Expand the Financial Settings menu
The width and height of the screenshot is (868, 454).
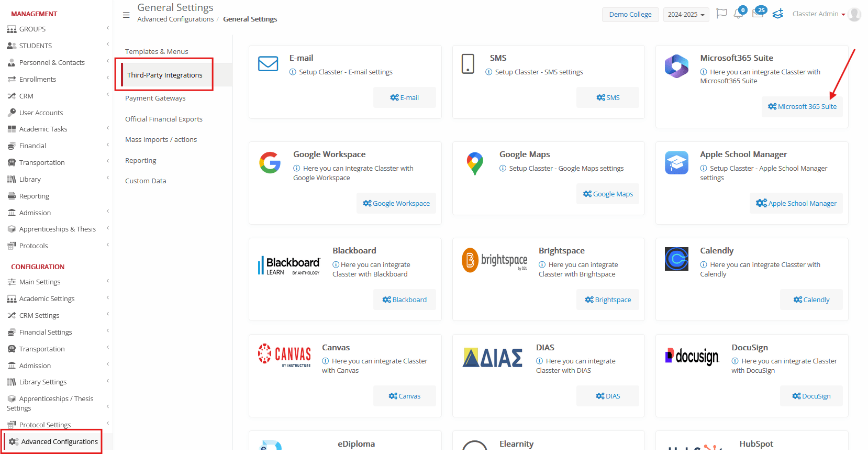tap(56, 332)
